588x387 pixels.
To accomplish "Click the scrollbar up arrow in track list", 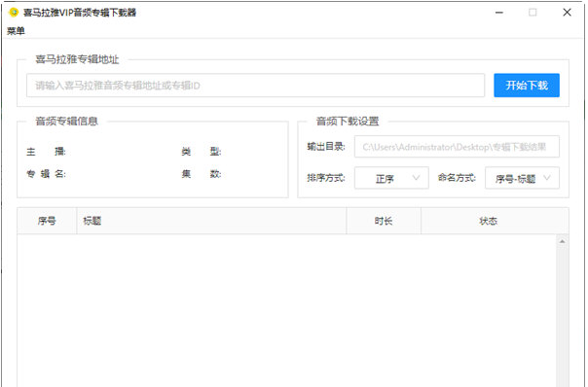I will pyautogui.click(x=562, y=242).
